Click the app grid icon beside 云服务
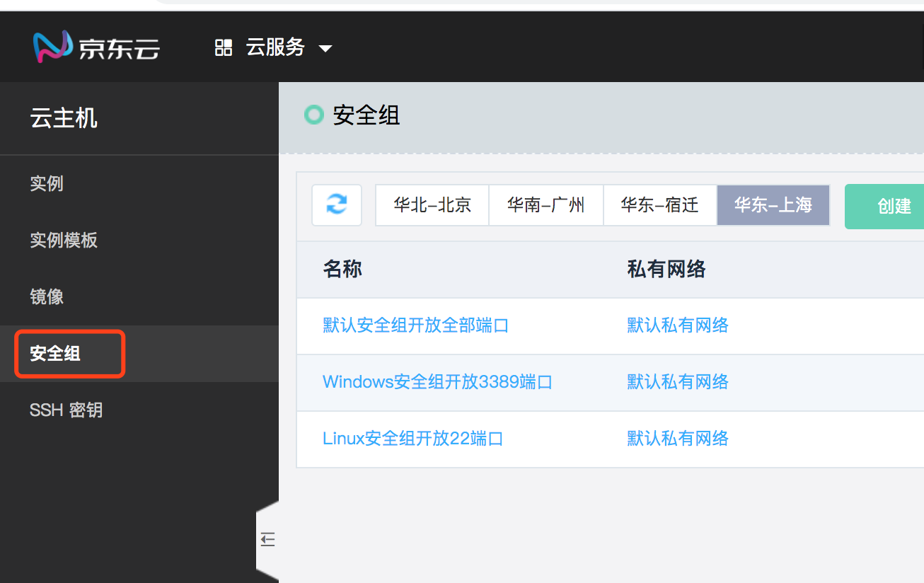This screenshot has height=583, width=924. coord(223,47)
